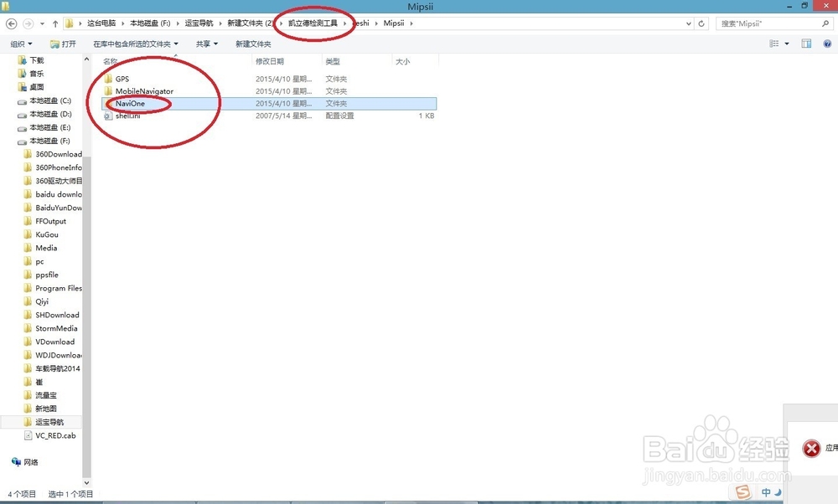Click 新建文件夹 button
838x504 pixels.
pyautogui.click(x=253, y=44)
